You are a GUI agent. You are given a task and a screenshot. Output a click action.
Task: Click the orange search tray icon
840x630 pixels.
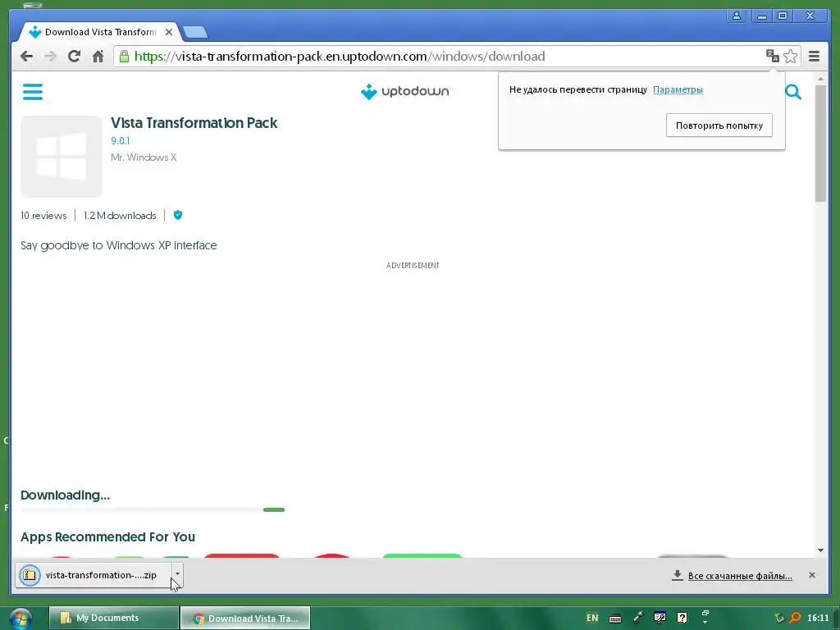pos(795,618)
